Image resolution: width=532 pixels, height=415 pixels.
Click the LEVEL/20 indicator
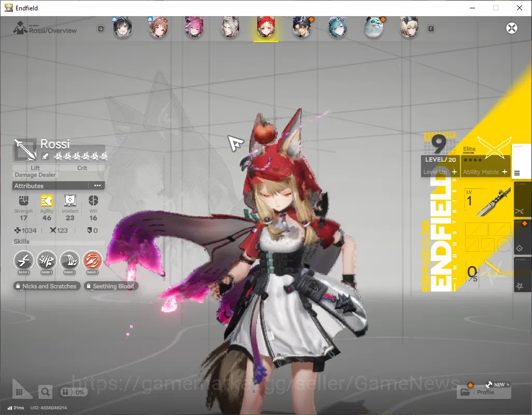coord(440,160)
